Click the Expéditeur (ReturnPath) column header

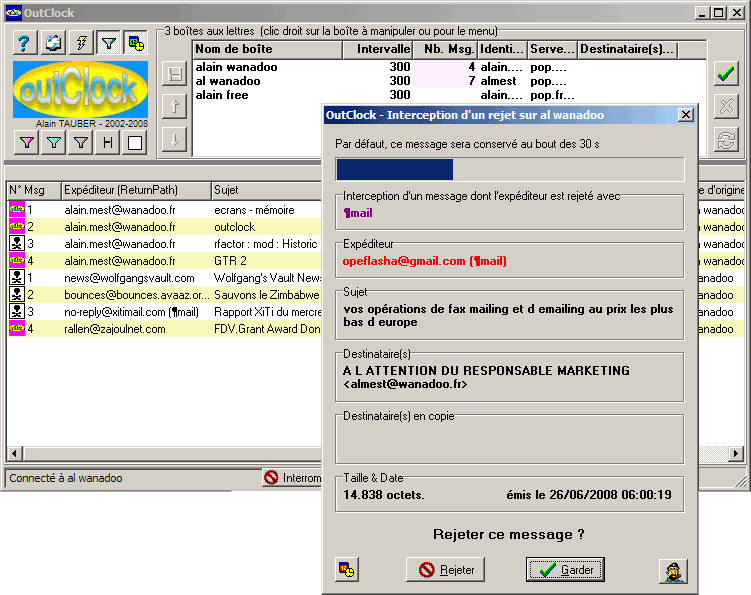pyautogui.click(x=136, y=190)
